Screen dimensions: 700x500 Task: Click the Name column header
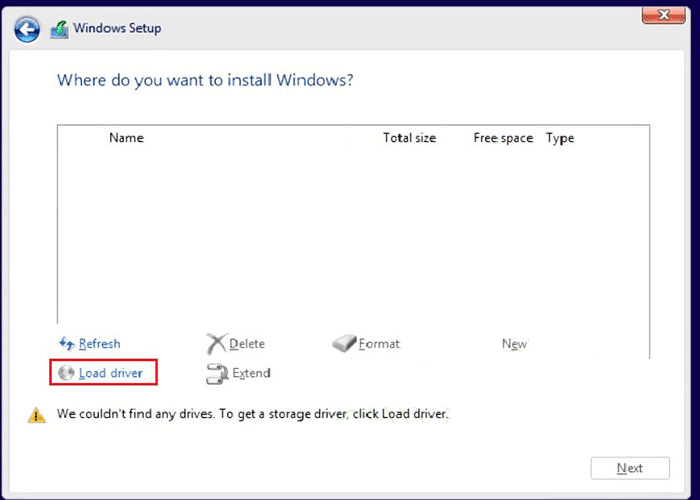[x=126, y=138]
